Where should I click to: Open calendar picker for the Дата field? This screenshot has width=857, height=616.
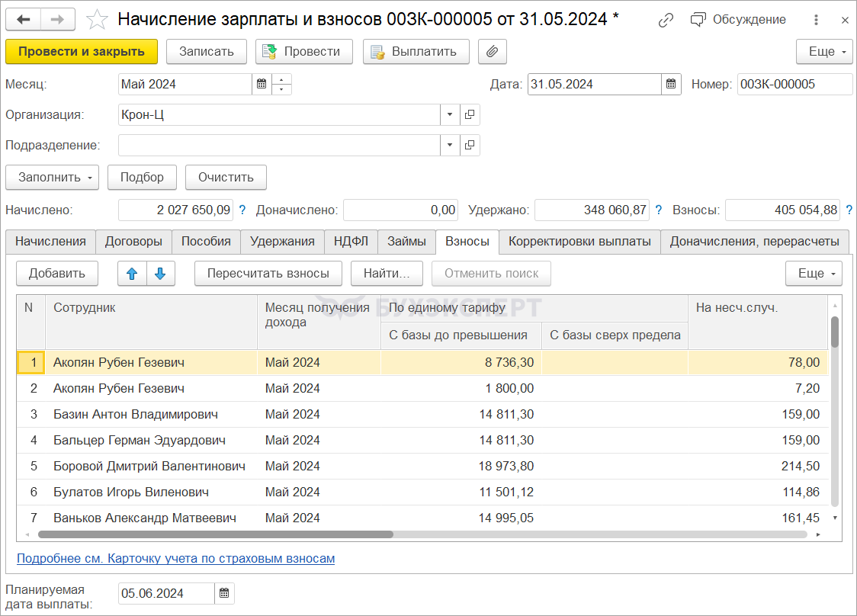pos(671,85)
